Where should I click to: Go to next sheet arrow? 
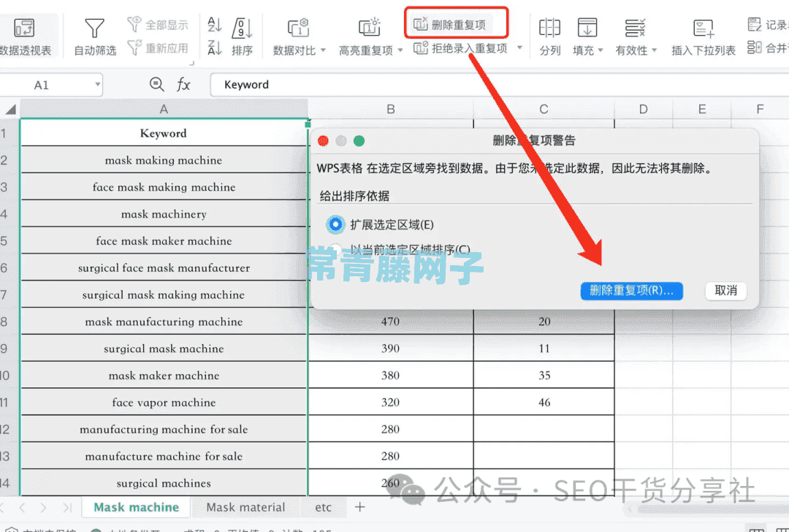tap(43, 508)
